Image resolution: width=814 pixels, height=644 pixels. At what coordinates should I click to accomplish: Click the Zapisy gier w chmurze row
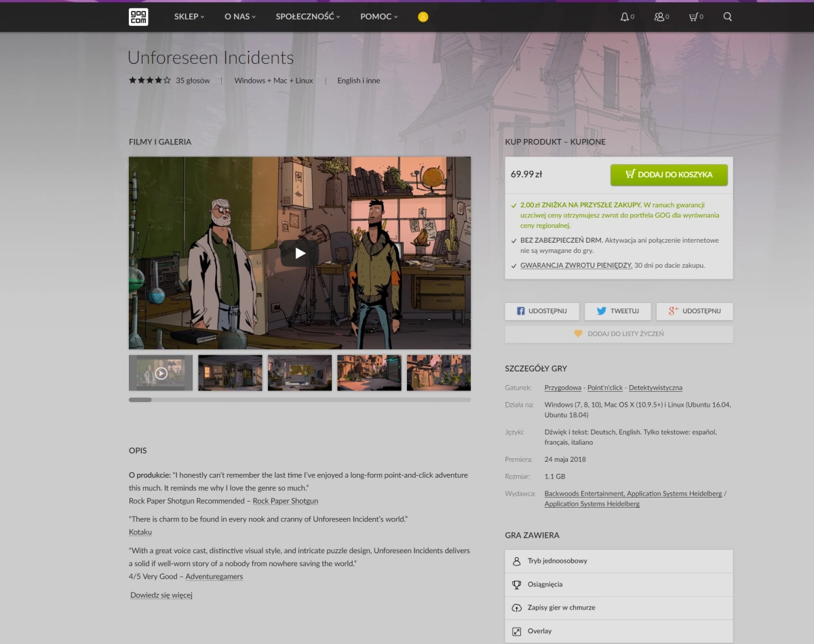(x=619, y=607)
